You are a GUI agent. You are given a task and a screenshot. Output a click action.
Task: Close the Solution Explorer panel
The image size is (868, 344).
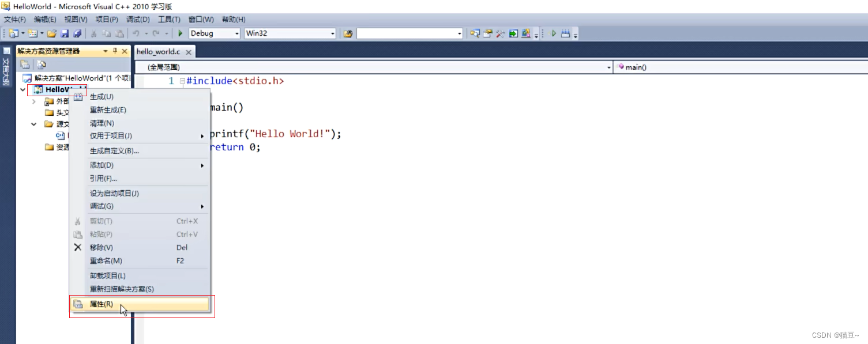click(125, 51)
